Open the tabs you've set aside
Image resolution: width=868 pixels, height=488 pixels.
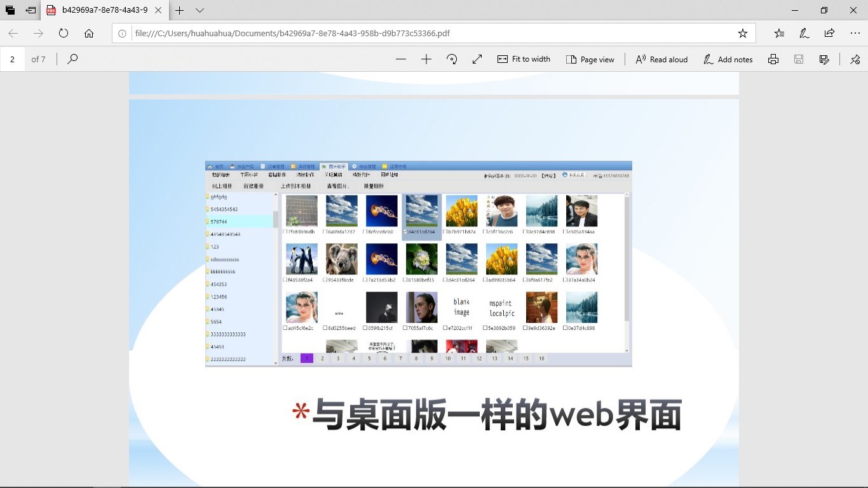pyautogui.click(x=10, y=10)
